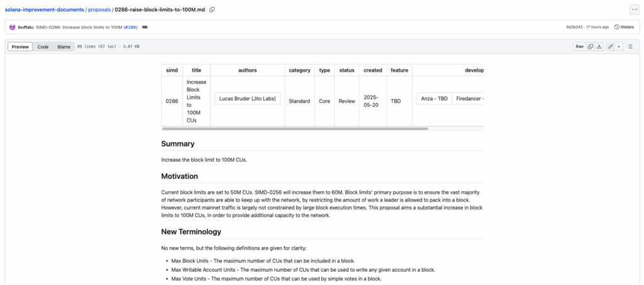Open the more options ellipsis menu
The width and height of the screenshot is (644, 285).
(635, 9)
